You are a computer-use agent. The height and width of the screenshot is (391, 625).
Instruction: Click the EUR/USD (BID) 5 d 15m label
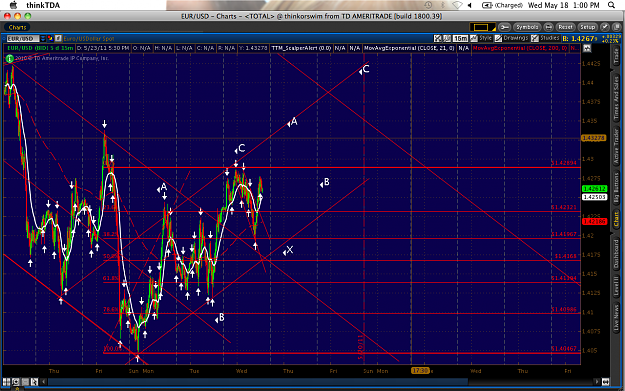[x=40, y=48]
